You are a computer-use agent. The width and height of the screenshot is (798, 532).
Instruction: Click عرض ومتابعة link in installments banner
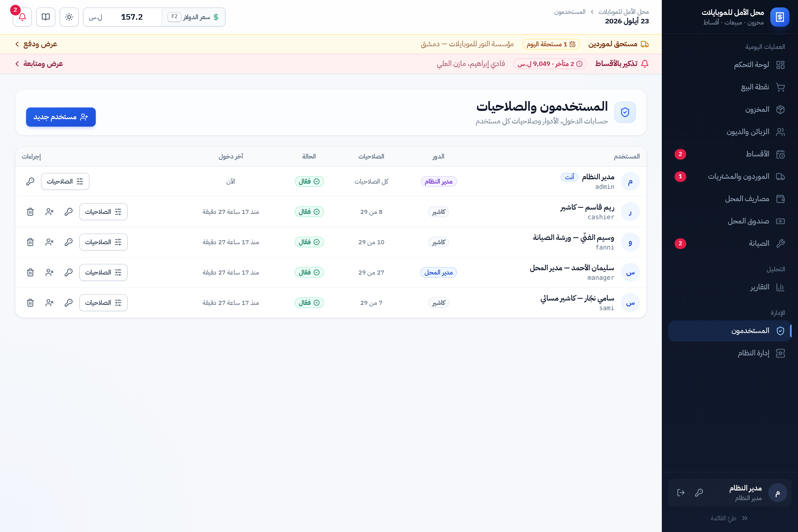point(39,64)
